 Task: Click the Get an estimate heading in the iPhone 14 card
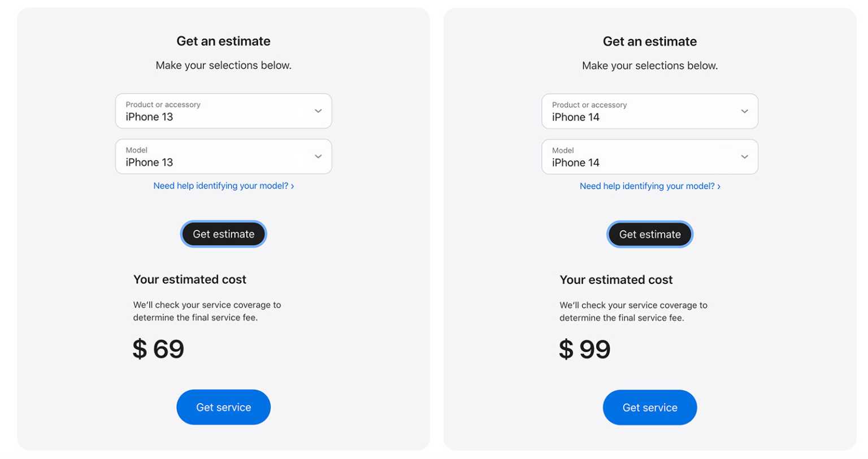650,42
